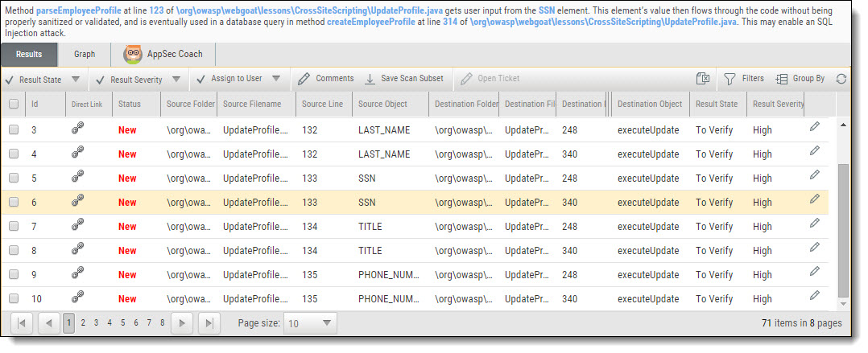The width and height of the screenshot is (868, 353).
Task: Open direct link icon for result 9
Action: [77, 274]
